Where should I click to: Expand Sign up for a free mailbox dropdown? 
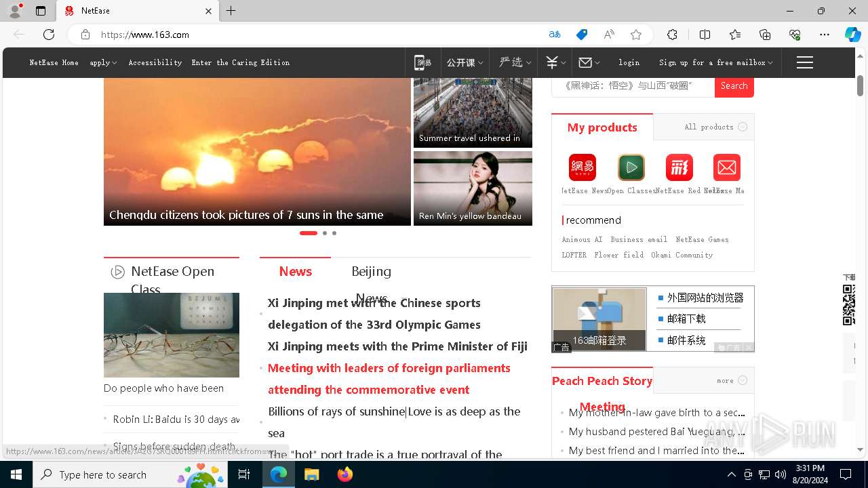point(716,62)
